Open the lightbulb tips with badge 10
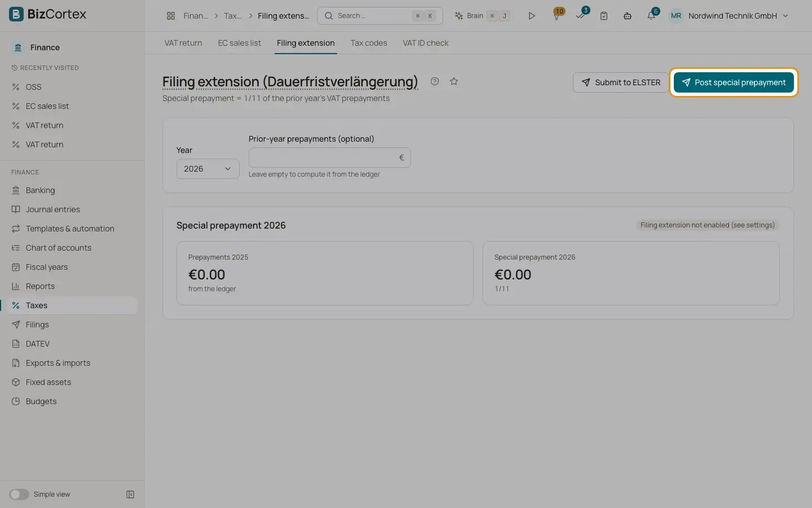Viewport: 812px width, 508px height. tap(557, 15)
